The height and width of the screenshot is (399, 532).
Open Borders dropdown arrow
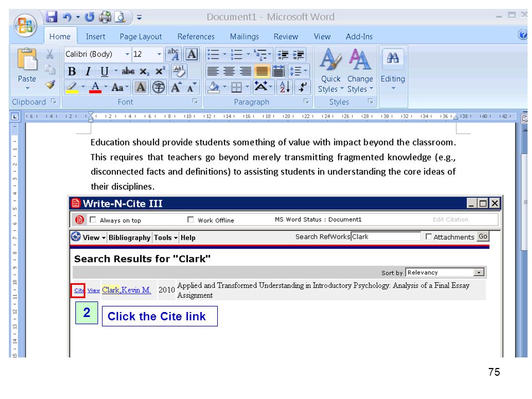247,88
